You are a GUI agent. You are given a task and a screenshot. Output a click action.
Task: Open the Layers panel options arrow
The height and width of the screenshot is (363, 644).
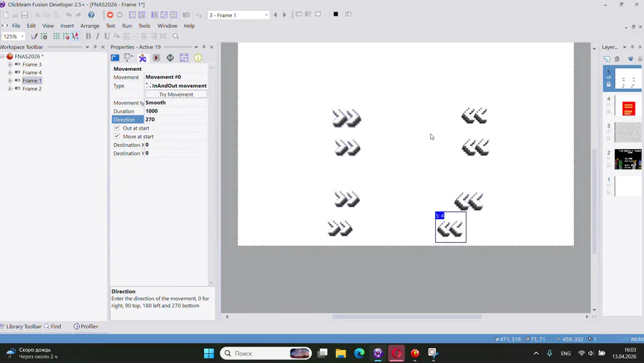624,47
